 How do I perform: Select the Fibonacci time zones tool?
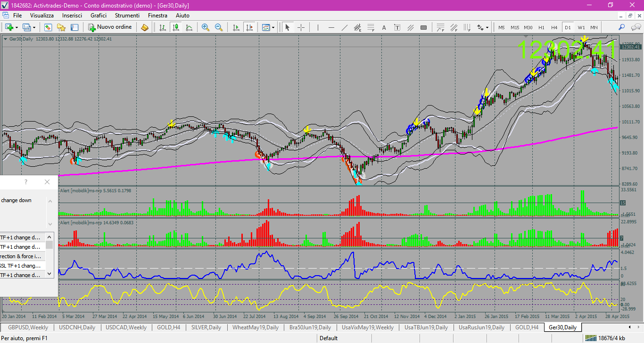467,27
